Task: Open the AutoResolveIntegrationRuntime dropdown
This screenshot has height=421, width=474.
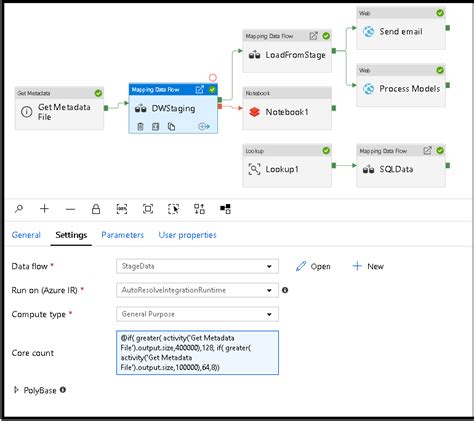Action: 197,290
